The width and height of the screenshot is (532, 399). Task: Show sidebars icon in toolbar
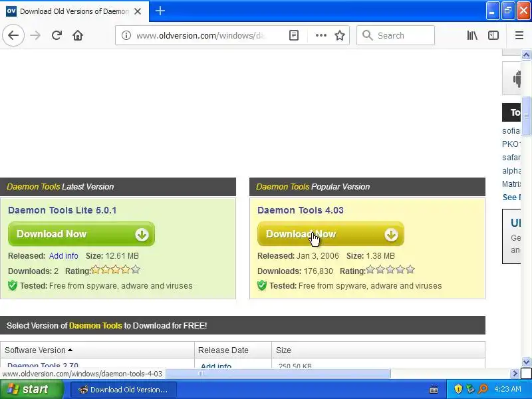[x=493, y=35]
